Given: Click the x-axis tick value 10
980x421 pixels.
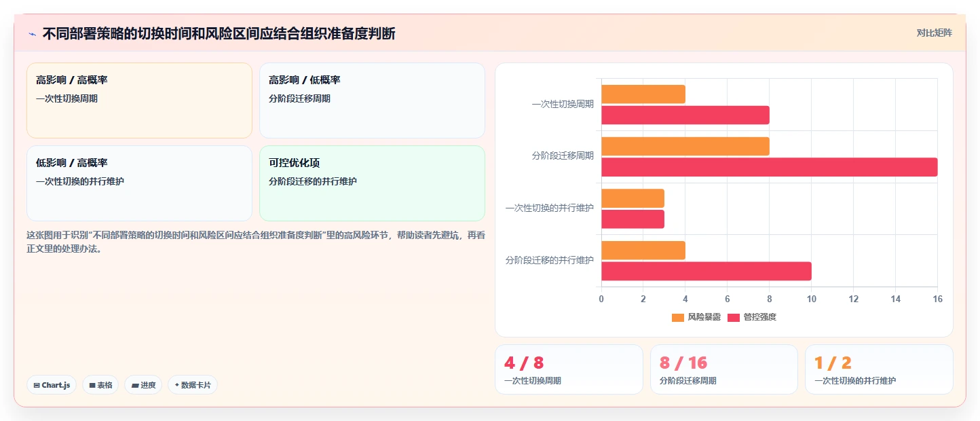Looking at the screenshot, I should click(812, 299).
